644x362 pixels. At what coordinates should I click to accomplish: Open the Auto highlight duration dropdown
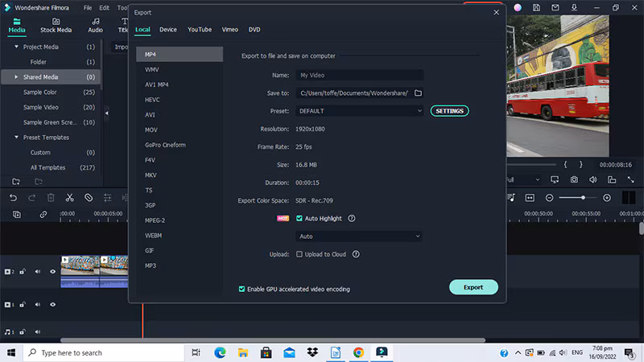[358, 236]
